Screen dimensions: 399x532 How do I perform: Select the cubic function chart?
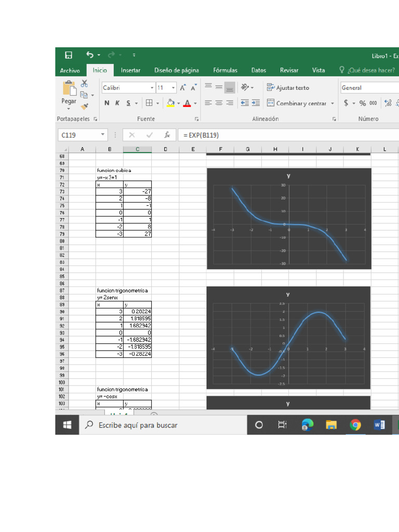(289, 219)
